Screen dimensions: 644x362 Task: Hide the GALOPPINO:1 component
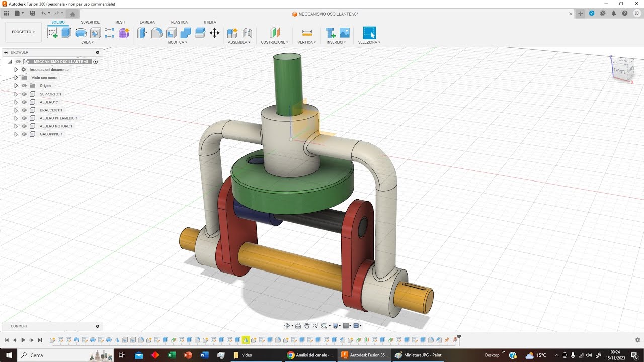24,134
